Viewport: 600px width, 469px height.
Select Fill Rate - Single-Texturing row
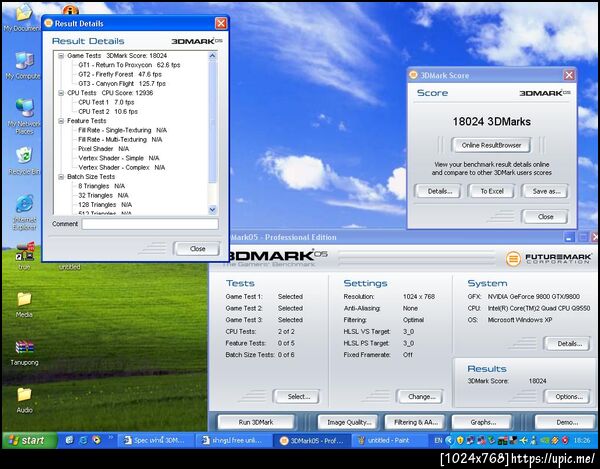tap(122, 130)
